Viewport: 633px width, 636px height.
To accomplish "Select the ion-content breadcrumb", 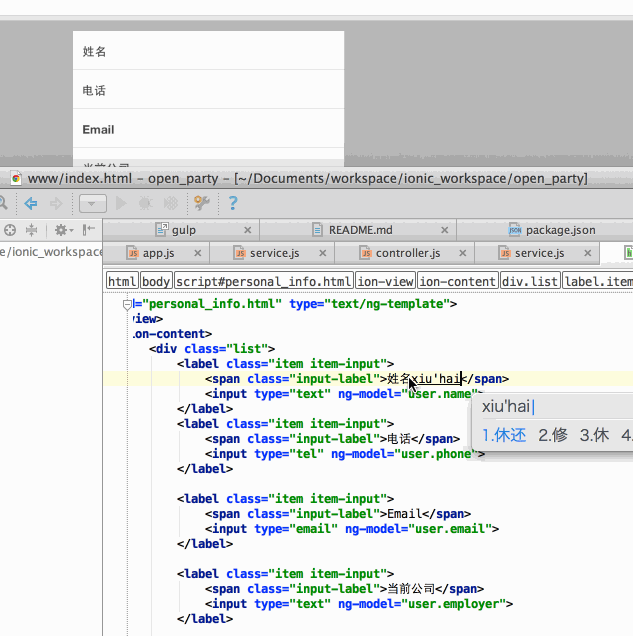I will coord(457,282).
